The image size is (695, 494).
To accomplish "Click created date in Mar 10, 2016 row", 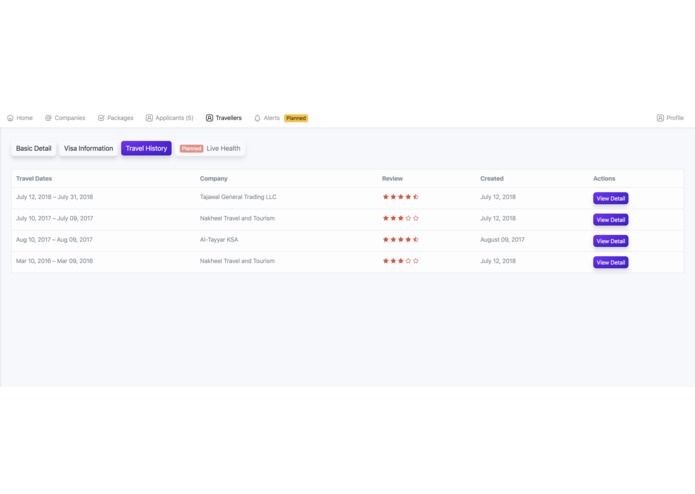I will (x=498, y=261).
